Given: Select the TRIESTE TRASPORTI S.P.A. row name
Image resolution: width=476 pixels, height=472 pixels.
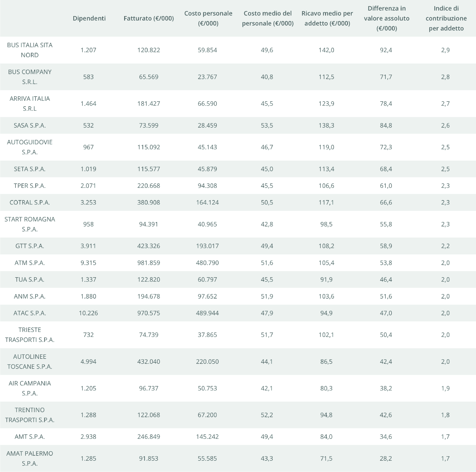Looking at the screenshot, I should pyautogui.click(x=30, y=335).
